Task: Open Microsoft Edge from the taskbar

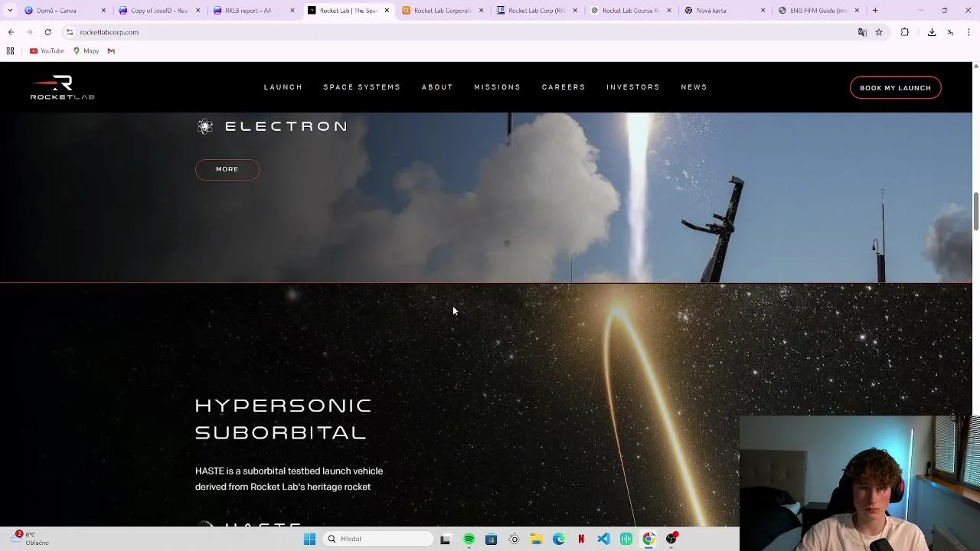Action: [x=559, y=539]
